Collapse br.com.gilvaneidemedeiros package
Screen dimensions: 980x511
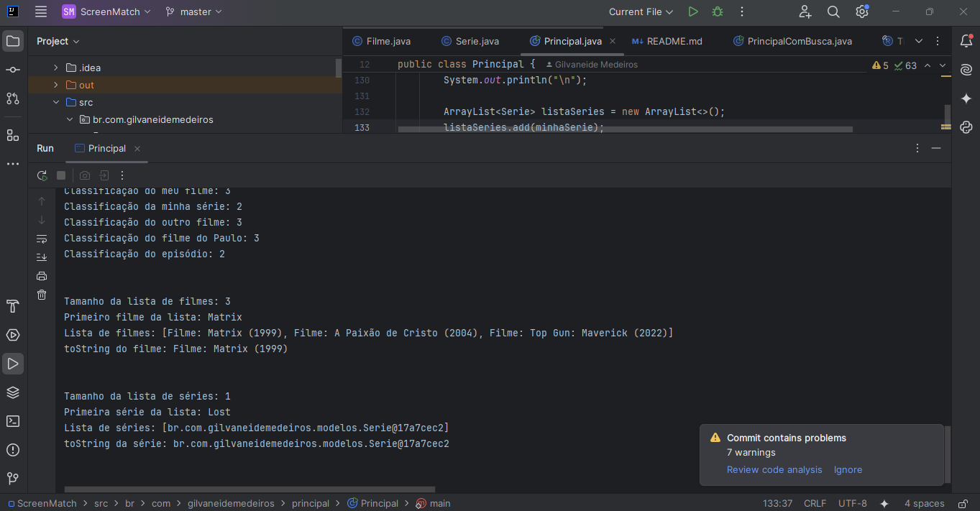[x=70, y=119]
